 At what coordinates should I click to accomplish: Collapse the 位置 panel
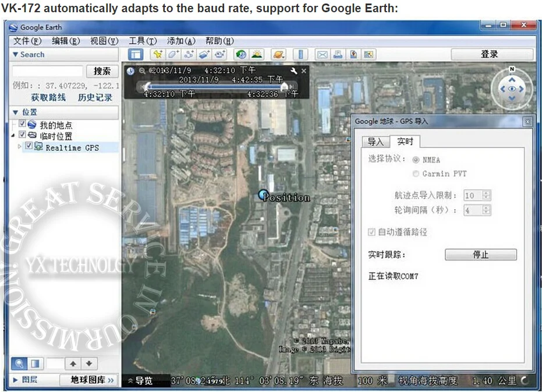coord(15,112)
